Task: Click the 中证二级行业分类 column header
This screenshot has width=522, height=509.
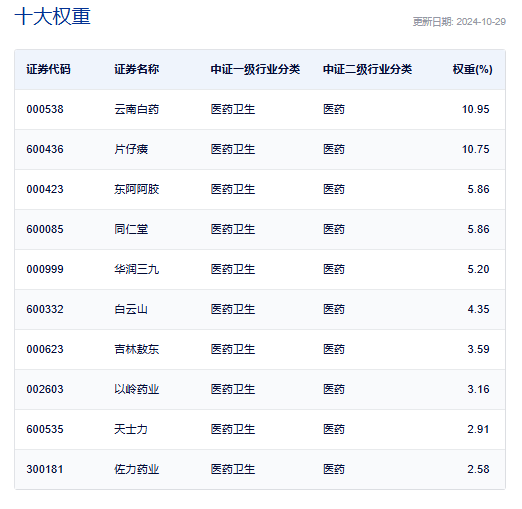Action: [x=368, y=69]
